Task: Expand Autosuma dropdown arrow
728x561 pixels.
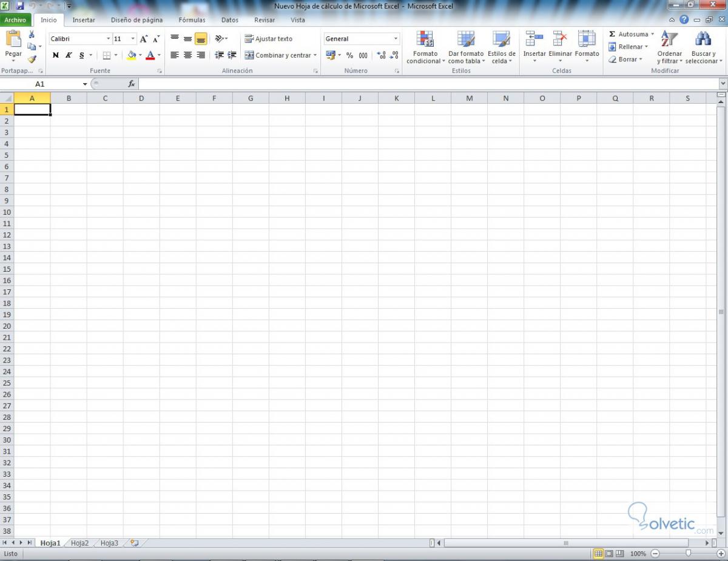Action: (652, 35)
